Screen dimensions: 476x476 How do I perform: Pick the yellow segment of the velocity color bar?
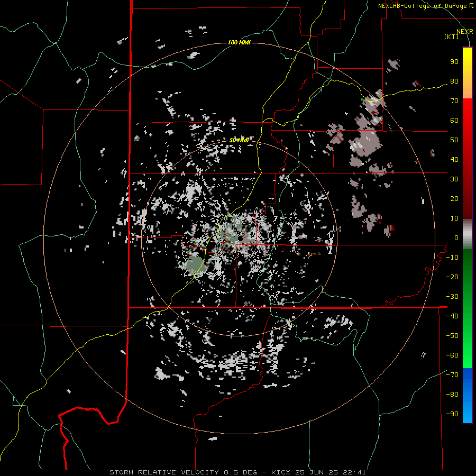467,64
